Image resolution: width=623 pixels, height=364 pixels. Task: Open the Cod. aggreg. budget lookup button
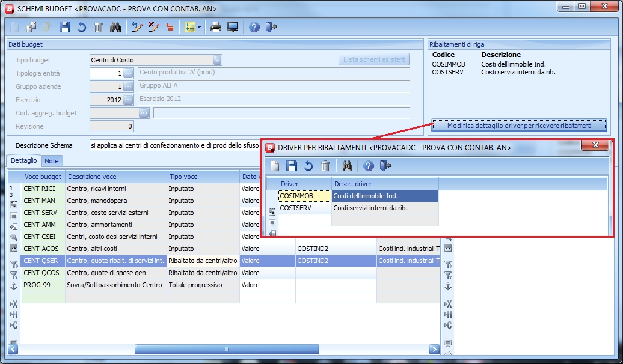coord(144,113)
